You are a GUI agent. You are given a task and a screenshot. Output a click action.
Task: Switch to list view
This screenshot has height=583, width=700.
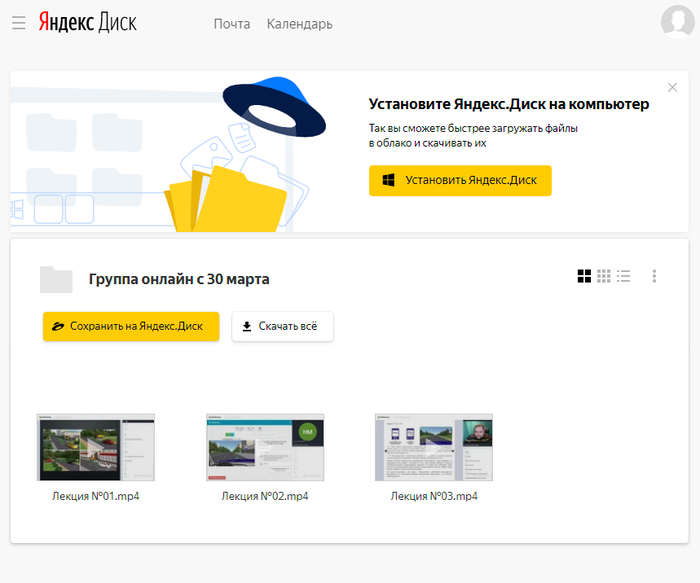point(624,276)
